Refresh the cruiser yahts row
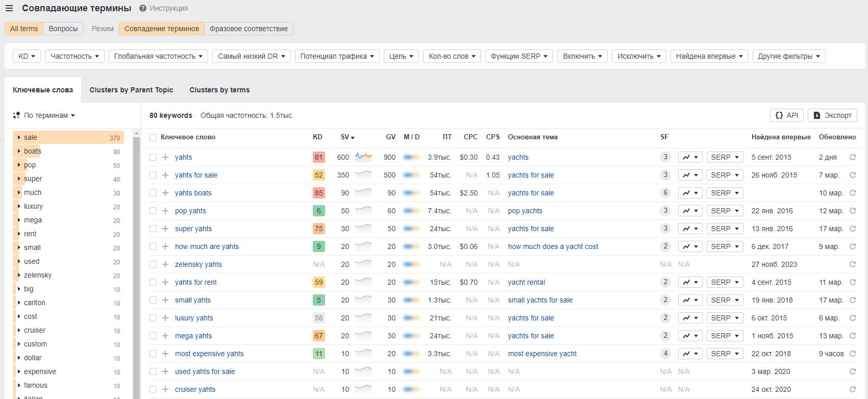This screenshot has width=868, height=399. coord(852,389)
